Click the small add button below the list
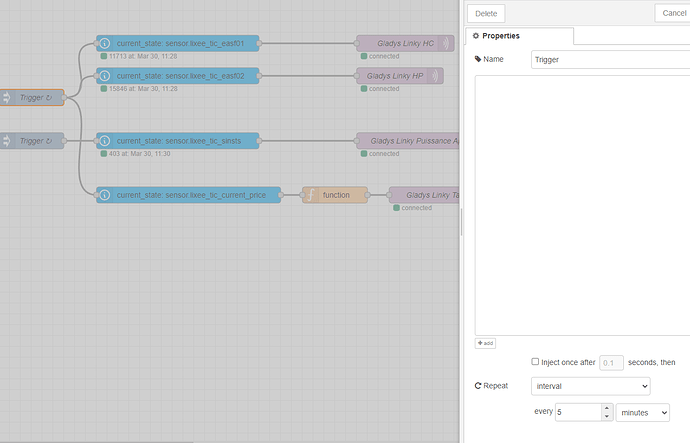Screen dimensions: 690x443 pos(485,343)
